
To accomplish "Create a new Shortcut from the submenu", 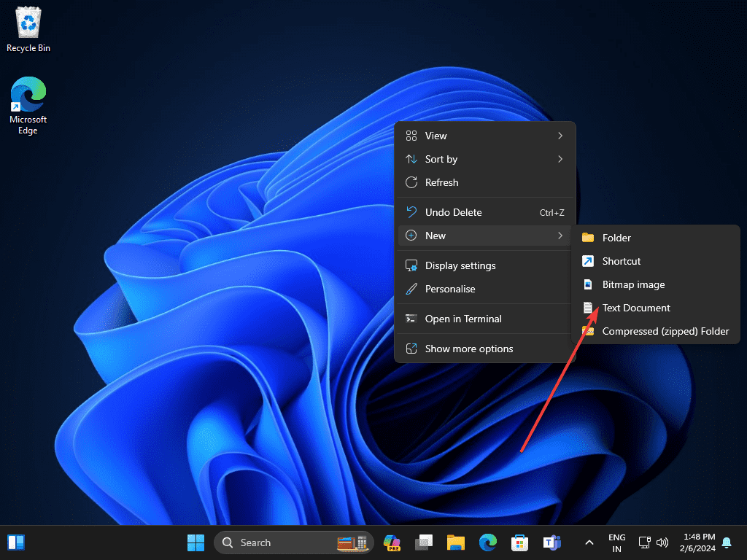I will coord(656,261).
